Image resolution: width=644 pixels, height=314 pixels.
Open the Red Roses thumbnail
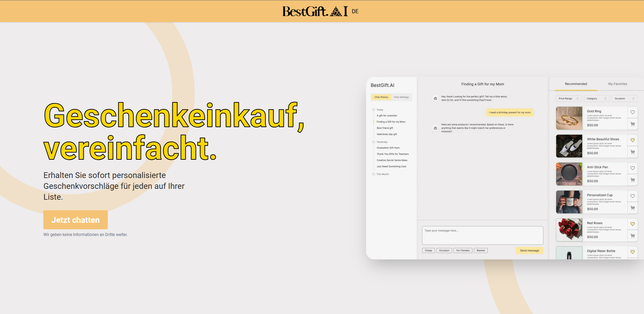(569, 230)
